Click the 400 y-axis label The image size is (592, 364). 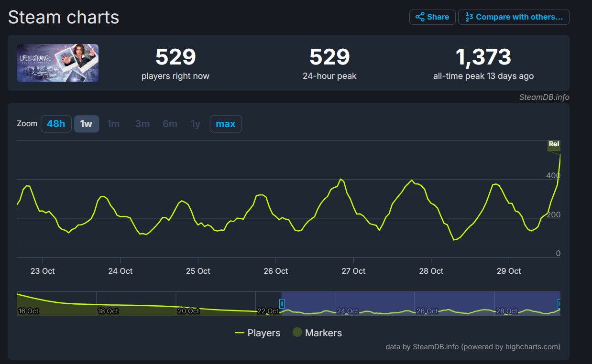click(x=553, y=175)
